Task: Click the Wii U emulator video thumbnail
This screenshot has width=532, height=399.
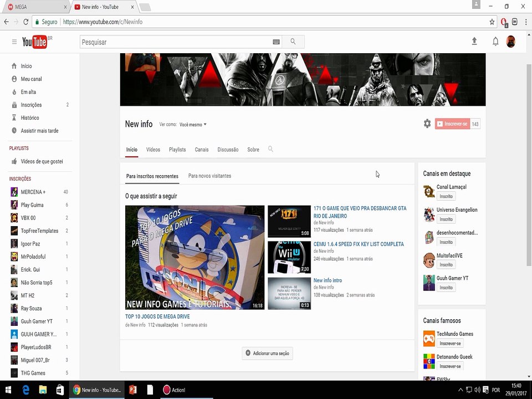Action: point(289,257)
